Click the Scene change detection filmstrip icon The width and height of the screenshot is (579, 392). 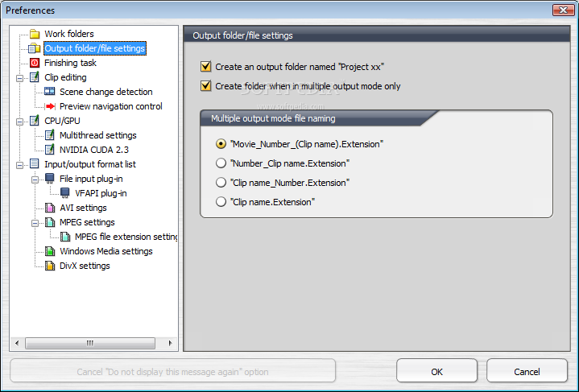[49, 92]
